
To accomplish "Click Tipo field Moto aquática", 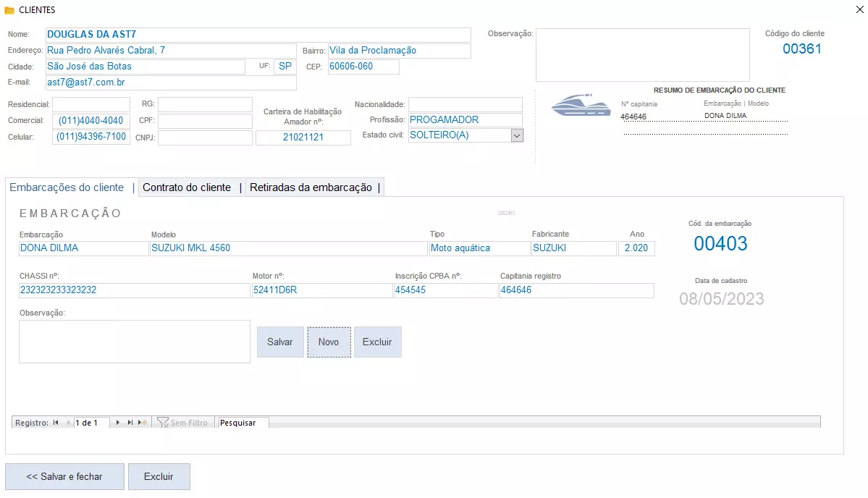I will (479, 248).
